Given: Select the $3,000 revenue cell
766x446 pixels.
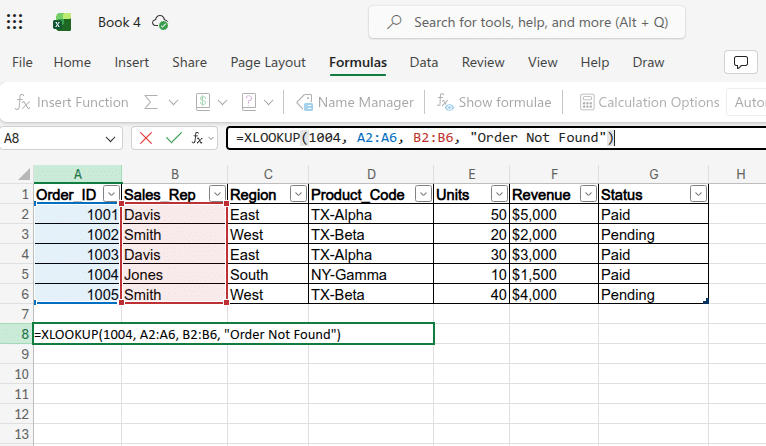Looking at the screenshot, I should [554, 255].
